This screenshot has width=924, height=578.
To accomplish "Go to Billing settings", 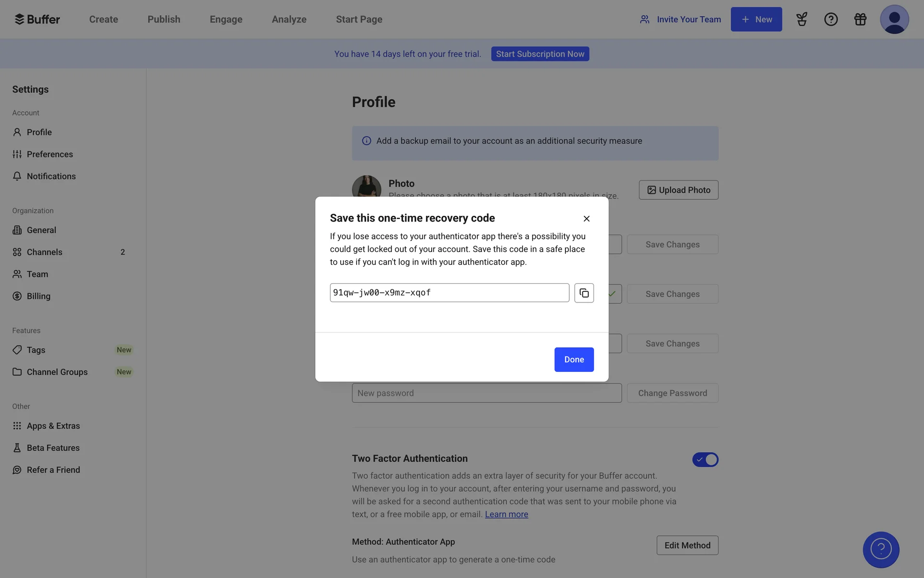I will [x=38, y=296].
